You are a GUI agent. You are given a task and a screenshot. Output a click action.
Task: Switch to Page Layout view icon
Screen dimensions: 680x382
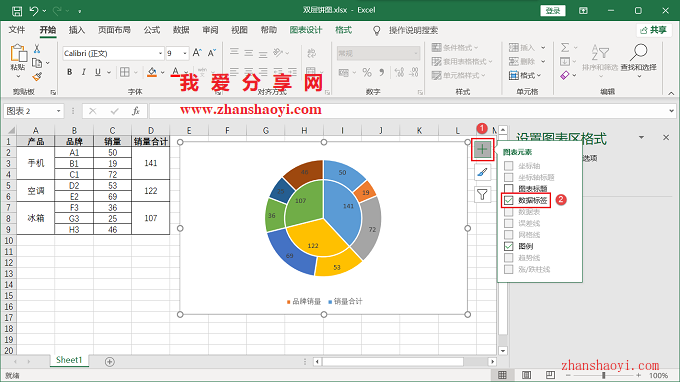click(526, 375)
